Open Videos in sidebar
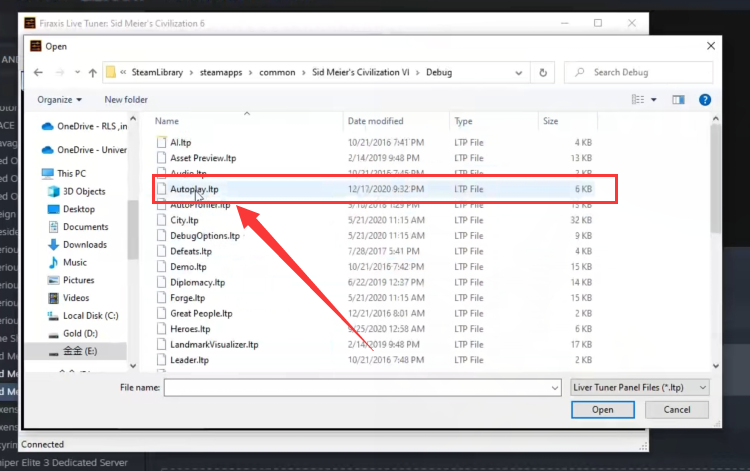Image resolution: width=750 pixels, height=471 pixels. (x=68, y=297)
